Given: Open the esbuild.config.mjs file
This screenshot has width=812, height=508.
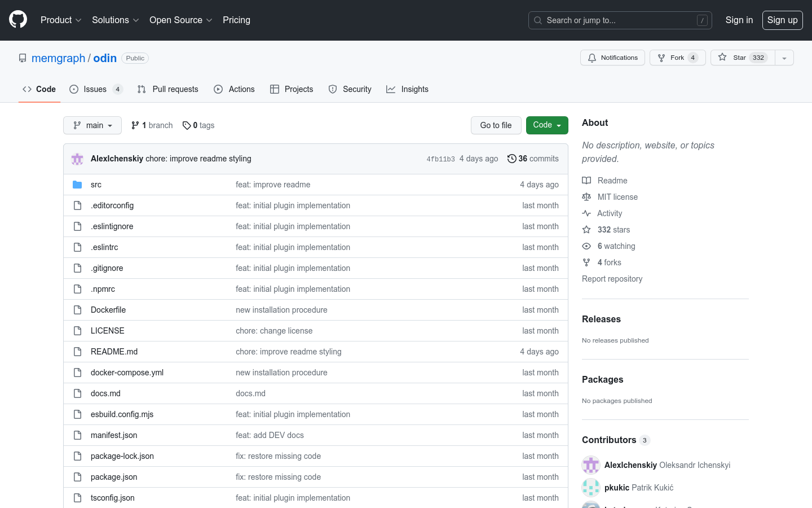Looking at the screenshot, I should 122,414.
